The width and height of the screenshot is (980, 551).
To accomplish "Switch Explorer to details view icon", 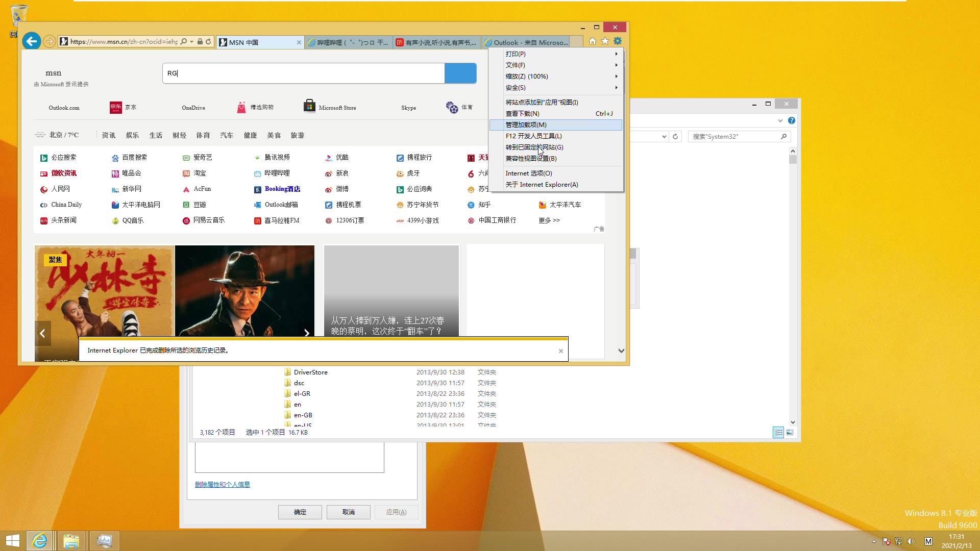I will pyautogui.click(x=778, y=432).
